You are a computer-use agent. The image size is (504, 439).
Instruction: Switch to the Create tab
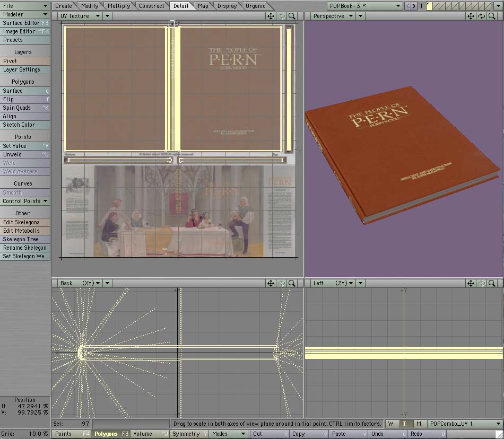pos(64,6)
